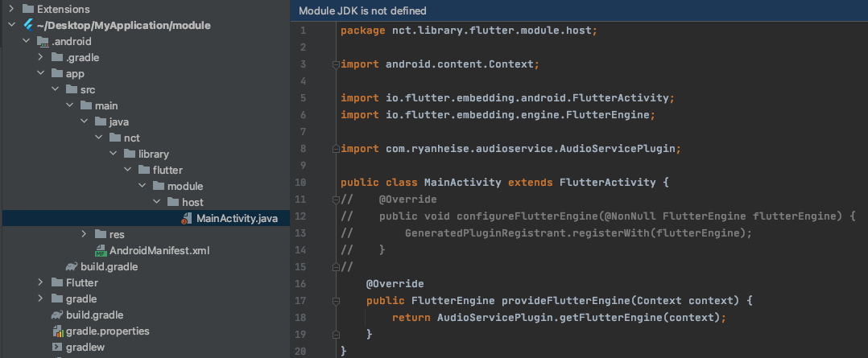The image size is (868, 358).
Task: Collapse the flutter package
Action: coord(126,170)
